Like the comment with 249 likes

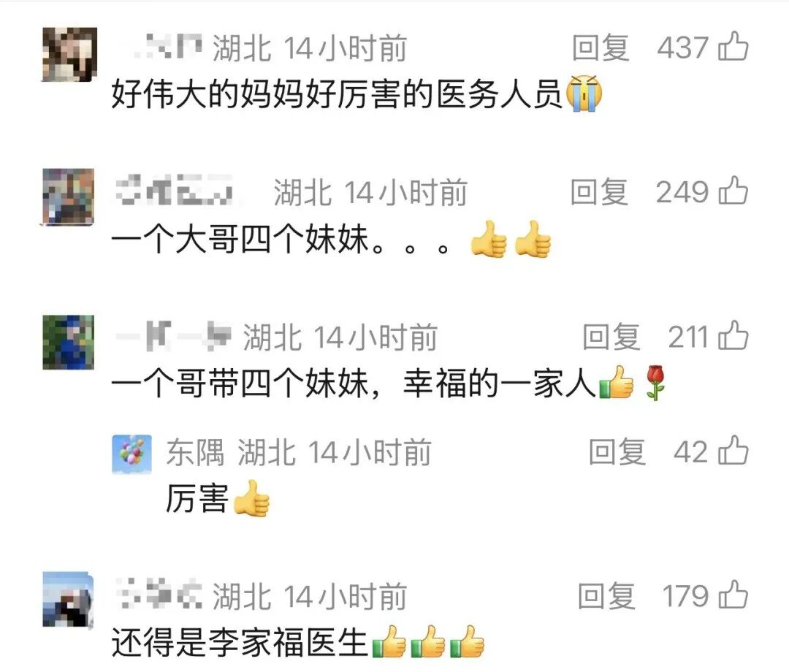tap(733, 190)
